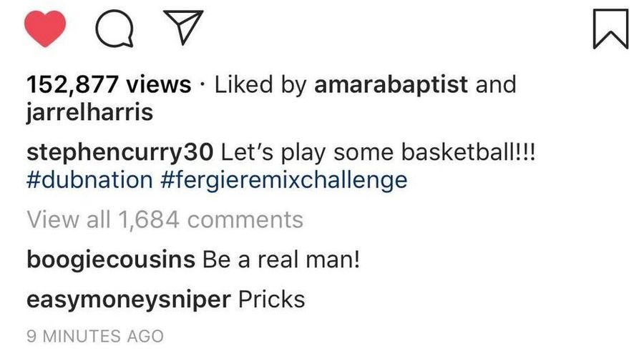Open amarabaptist's profile from the likes

[x=391, y=85]
